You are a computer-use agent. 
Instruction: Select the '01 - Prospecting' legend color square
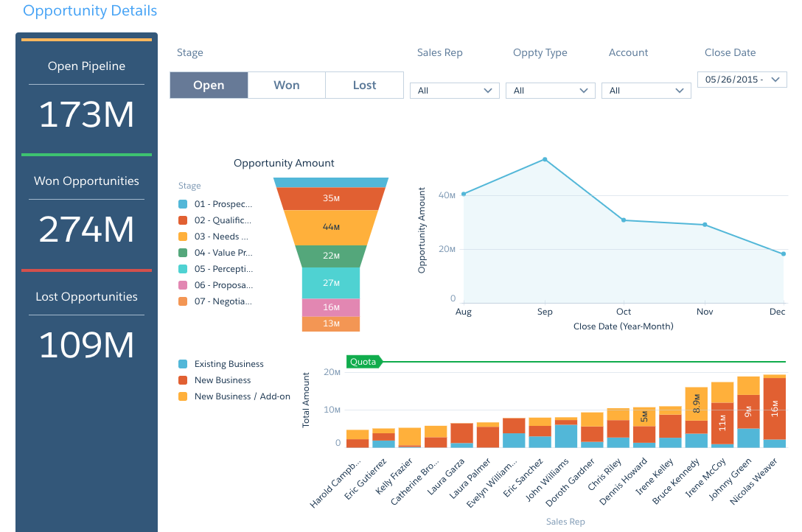(182, 204)
